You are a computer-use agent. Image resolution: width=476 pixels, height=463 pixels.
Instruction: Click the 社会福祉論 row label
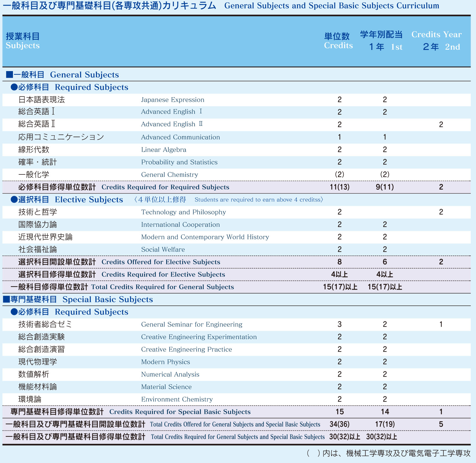pos(38,249)
